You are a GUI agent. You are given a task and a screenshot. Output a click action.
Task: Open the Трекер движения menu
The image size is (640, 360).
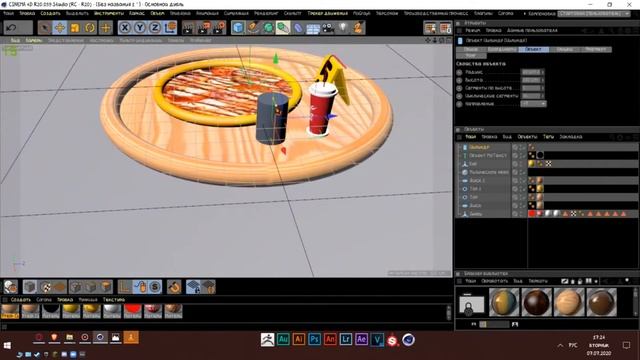click(x=327, y=13)
